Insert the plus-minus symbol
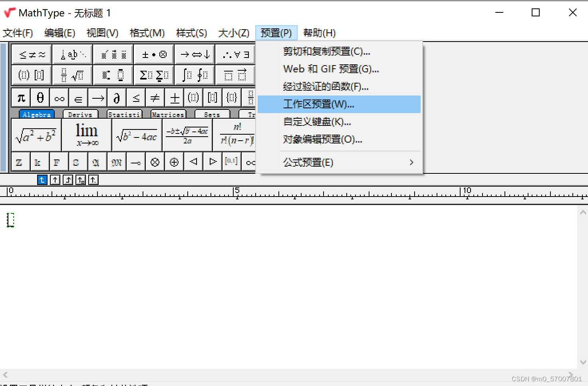588x386 pixels. click(175, 98)
